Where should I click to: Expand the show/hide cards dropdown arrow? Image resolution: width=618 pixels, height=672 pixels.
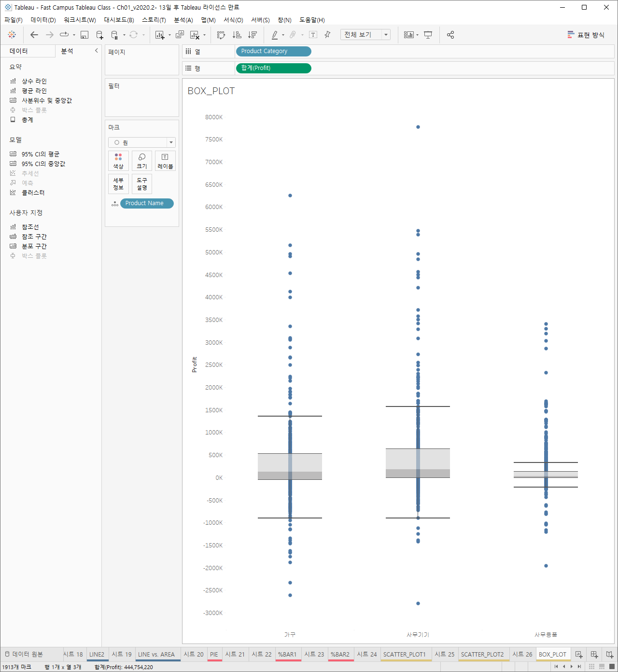417,35
